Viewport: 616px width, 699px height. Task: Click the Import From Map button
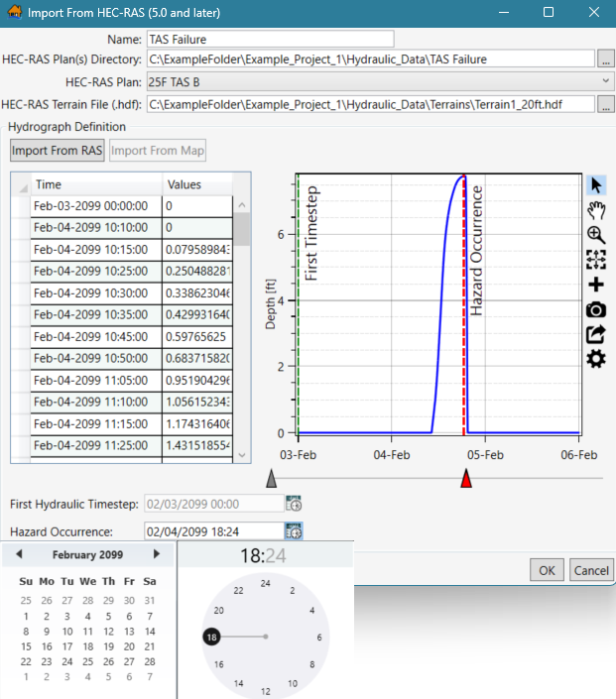[158, 151]
